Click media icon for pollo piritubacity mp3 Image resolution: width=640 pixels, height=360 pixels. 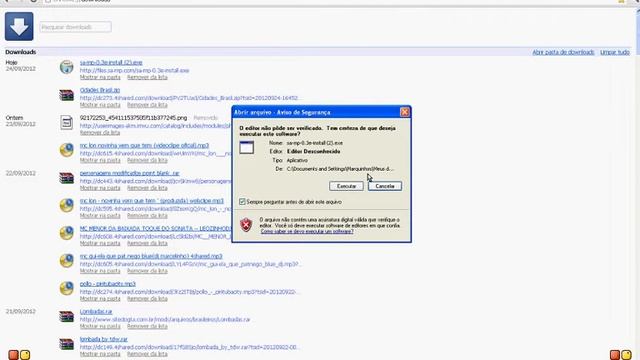67,289
